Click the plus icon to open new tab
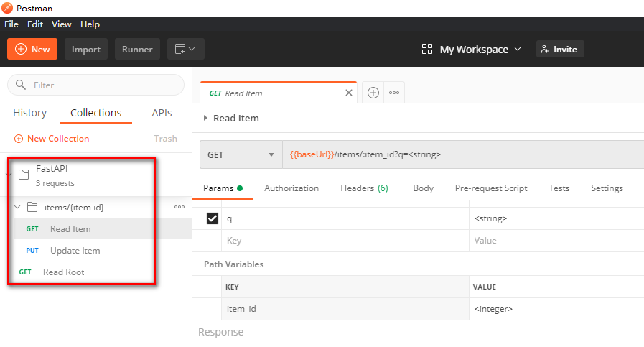The image size is (644, 347). [373, 93]
